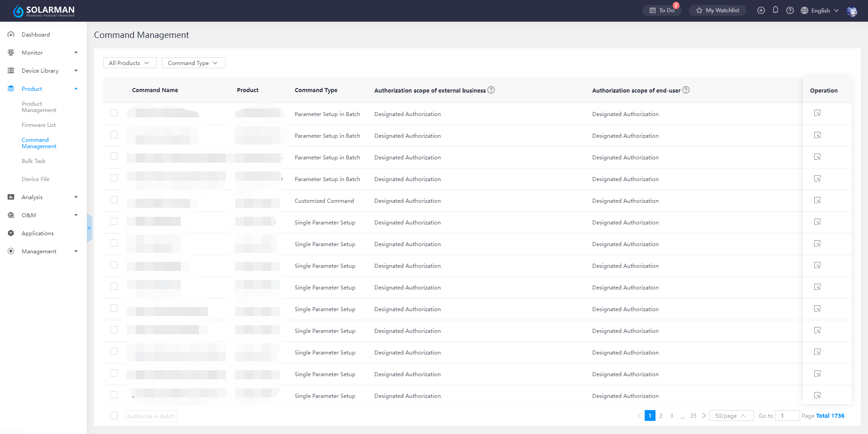
Task: Open the Command Type filter dropdown
Action: (x=193, y=63)
